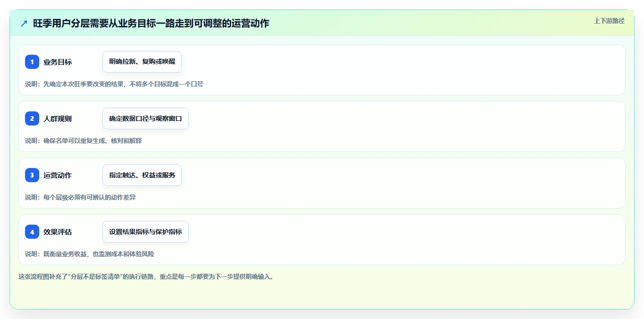Image resolution: width=644 pixels, height=319 pixels.
Task: Click the step 2 number badge
Action: coord(32,118)
